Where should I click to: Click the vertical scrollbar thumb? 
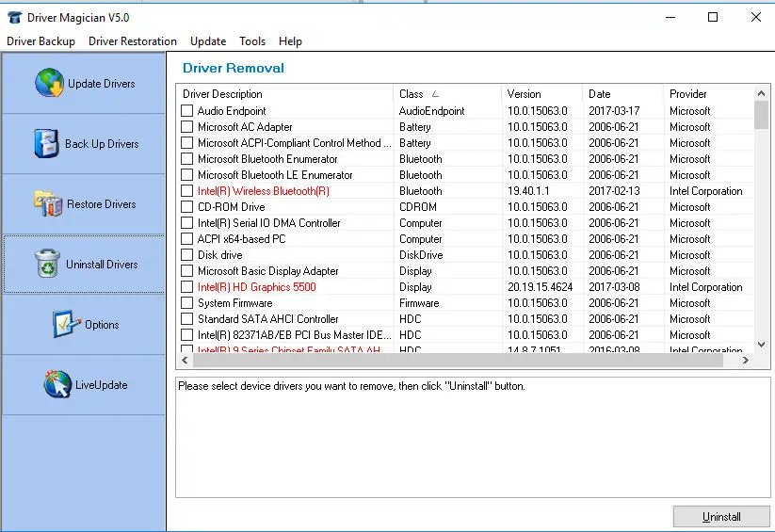point(761,115)
